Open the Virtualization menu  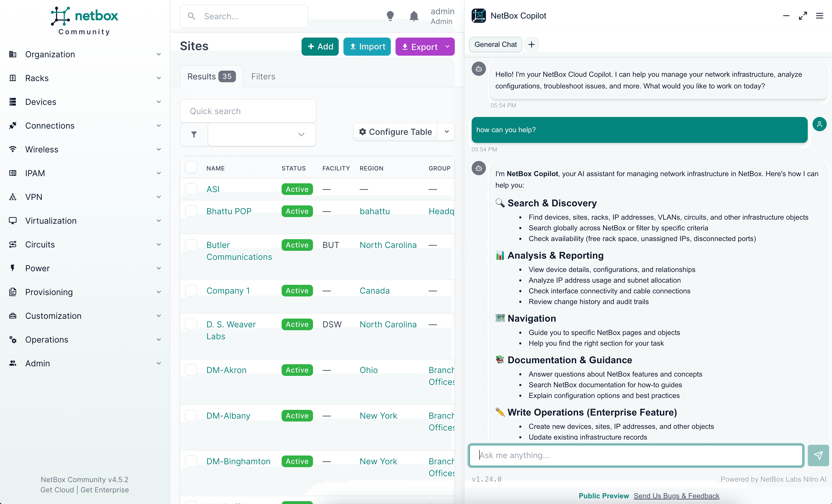(84, 221)
